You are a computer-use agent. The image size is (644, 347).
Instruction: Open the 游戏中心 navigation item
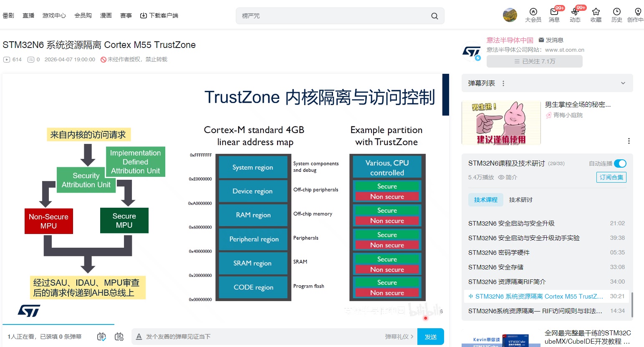pos(54,15)
